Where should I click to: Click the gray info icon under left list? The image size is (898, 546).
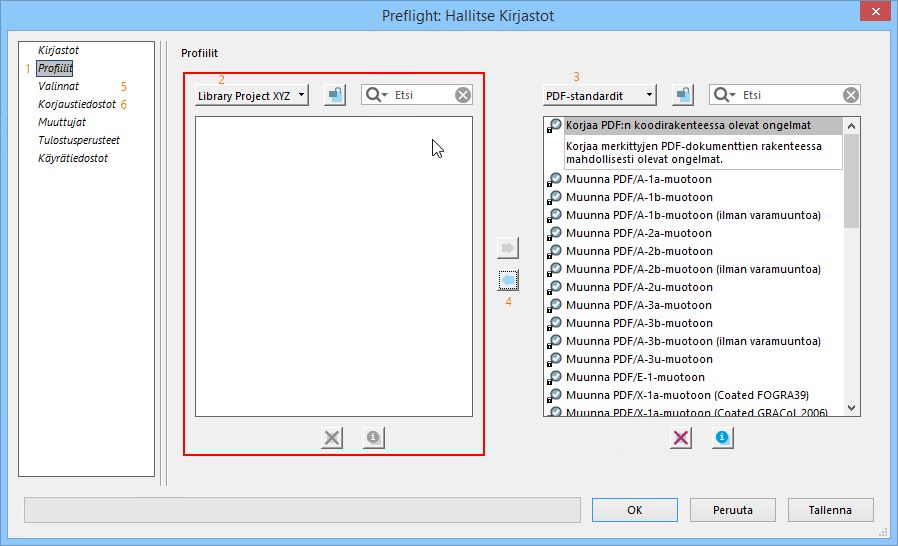tap(374, 438)
